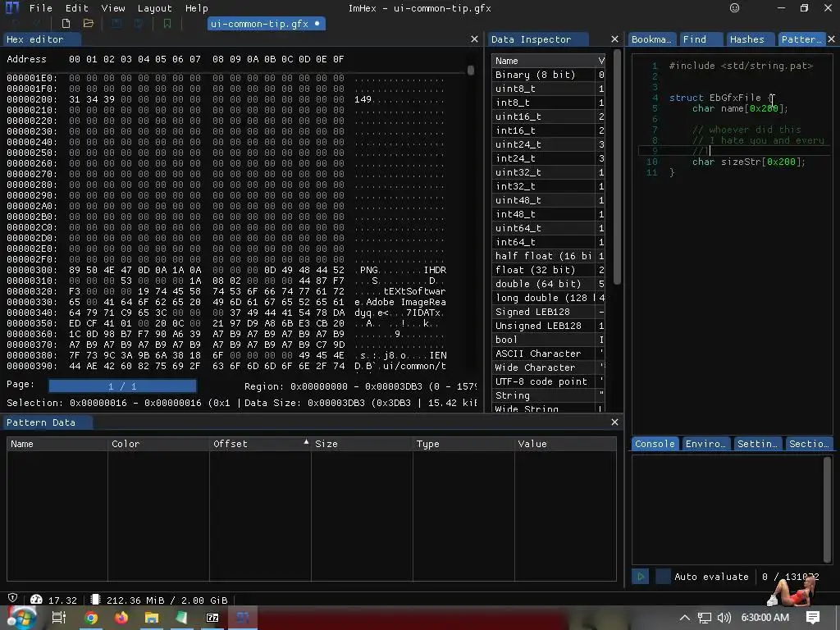
Task: Sort Pattern Data by Offset column
Action: point(260,444)
